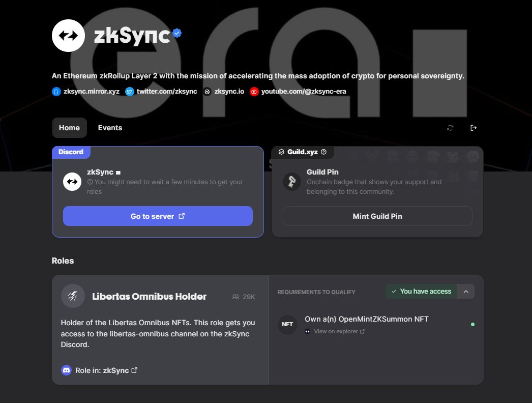Click the 29K member count

249,297
